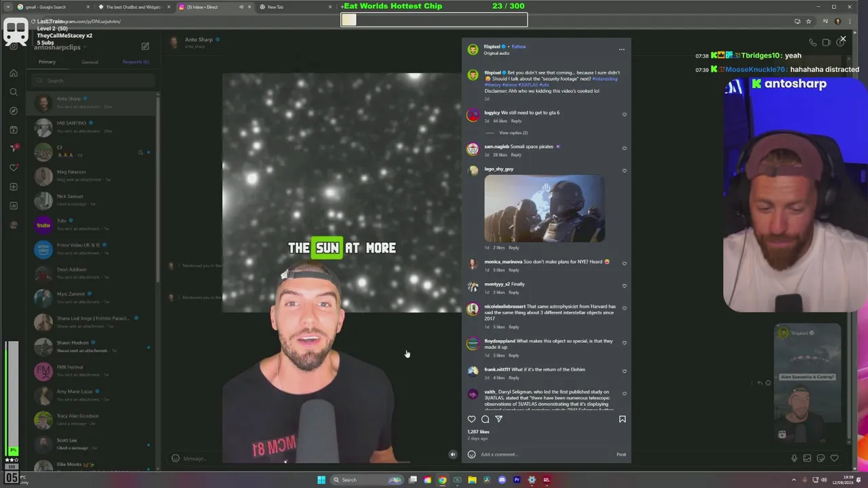Screen dimensions: 868x488
Task: Like floydzeppland's comment
Action: 625,343
